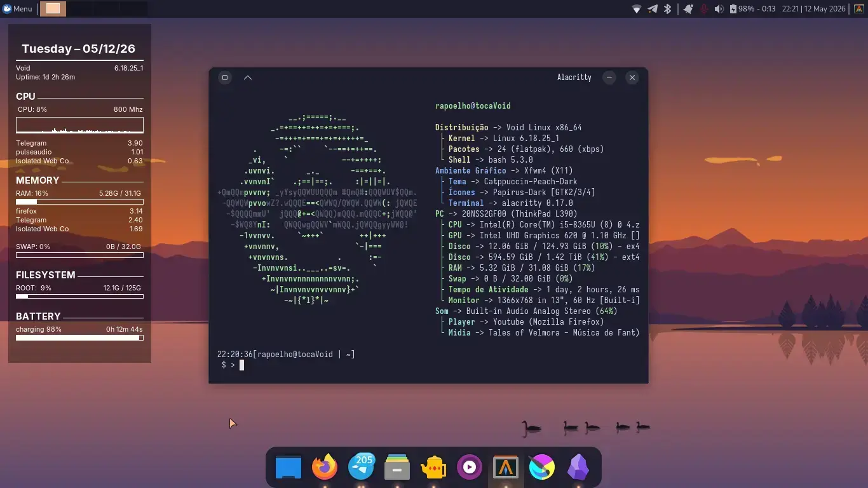Shade the Alacritty window with the up-arrow button
868x488 pixels.
[x=248, y=78]
